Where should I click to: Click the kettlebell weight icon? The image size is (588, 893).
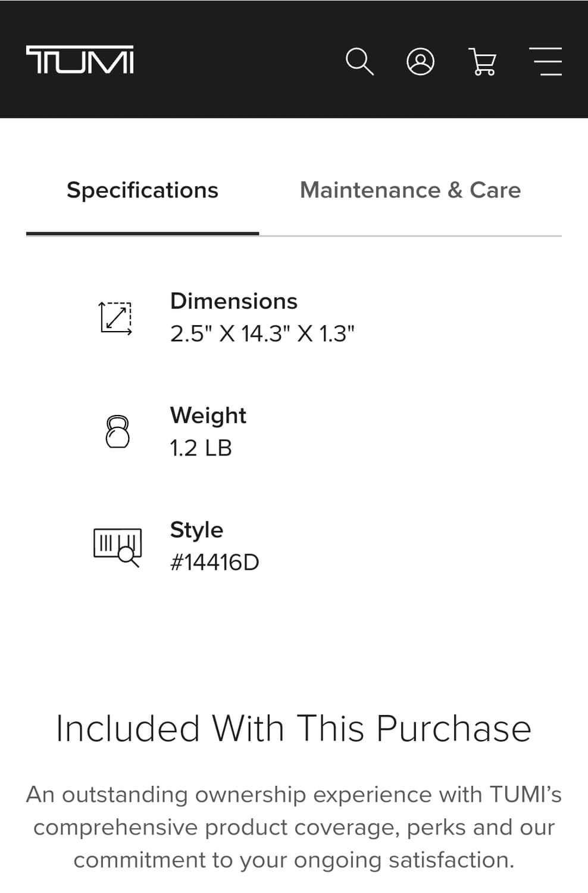pyautogui.click(x=117, y=432)
